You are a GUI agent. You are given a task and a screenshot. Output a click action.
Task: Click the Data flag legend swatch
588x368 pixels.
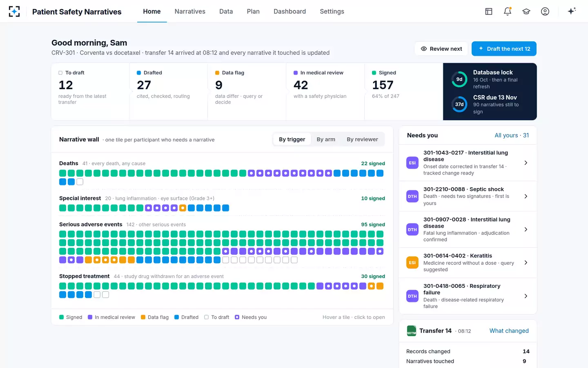tap(143, 317)
